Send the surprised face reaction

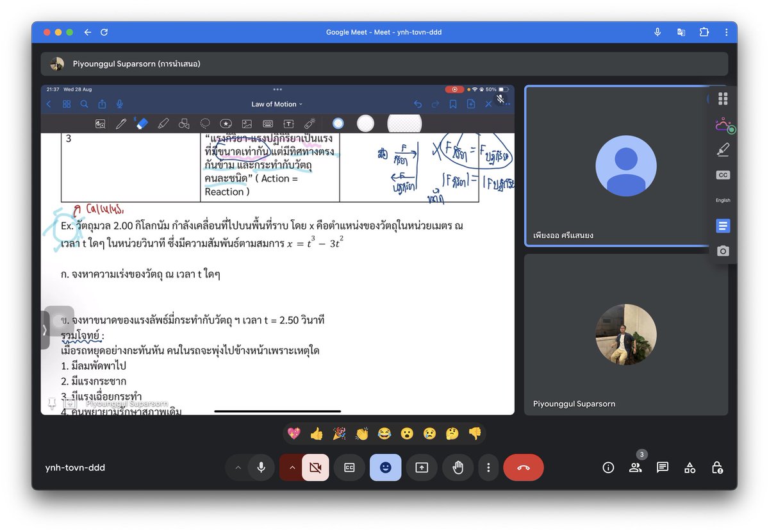(407, 434)
